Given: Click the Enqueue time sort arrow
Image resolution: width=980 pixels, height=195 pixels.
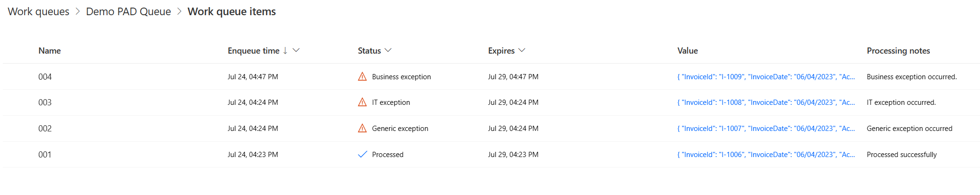Looking at the screenshot, I should pos(285,51).
